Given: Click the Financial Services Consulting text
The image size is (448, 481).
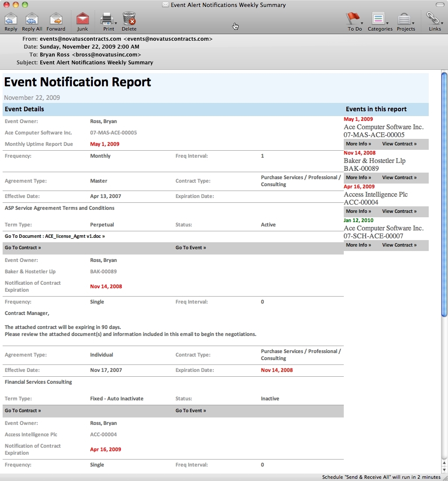Looking at the screenshot, I should click(x=39, y=382).
